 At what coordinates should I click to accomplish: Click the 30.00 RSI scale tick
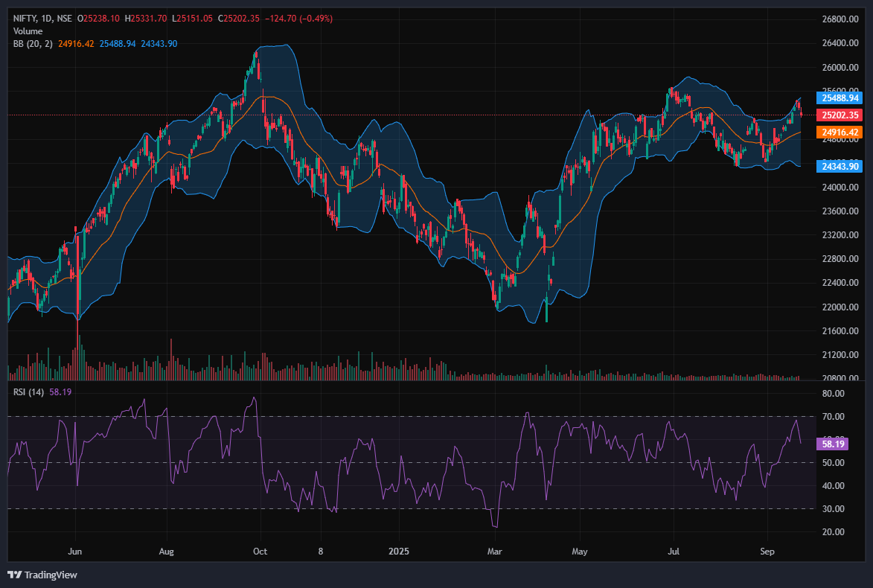pyautogui.click(x=833, y=509)
